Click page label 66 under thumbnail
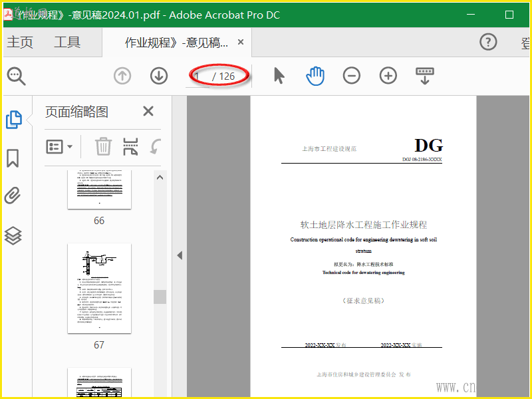This screenshot has width=532, height=399. click(x=99, y=221)
